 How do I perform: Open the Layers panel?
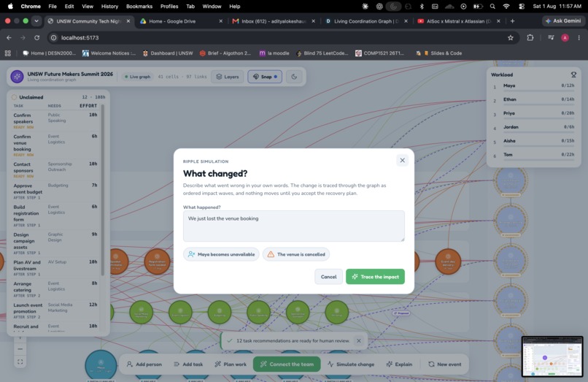[228, 77]
